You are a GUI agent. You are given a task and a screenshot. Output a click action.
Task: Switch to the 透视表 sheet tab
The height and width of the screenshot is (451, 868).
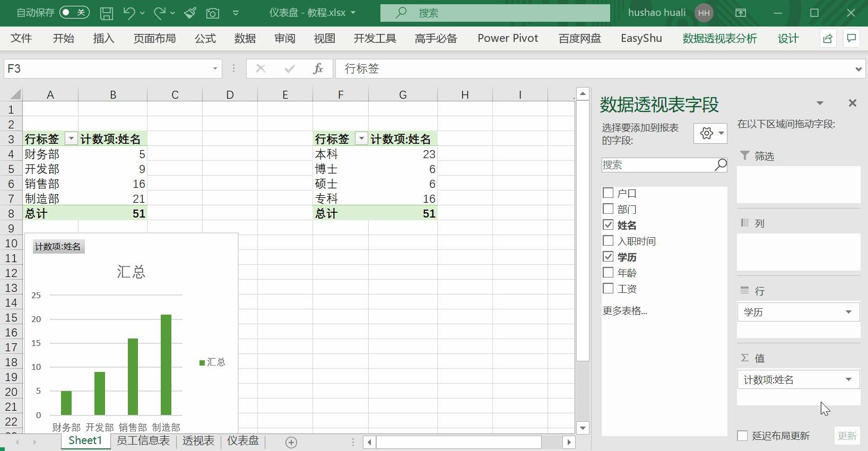tap(198, 441)
